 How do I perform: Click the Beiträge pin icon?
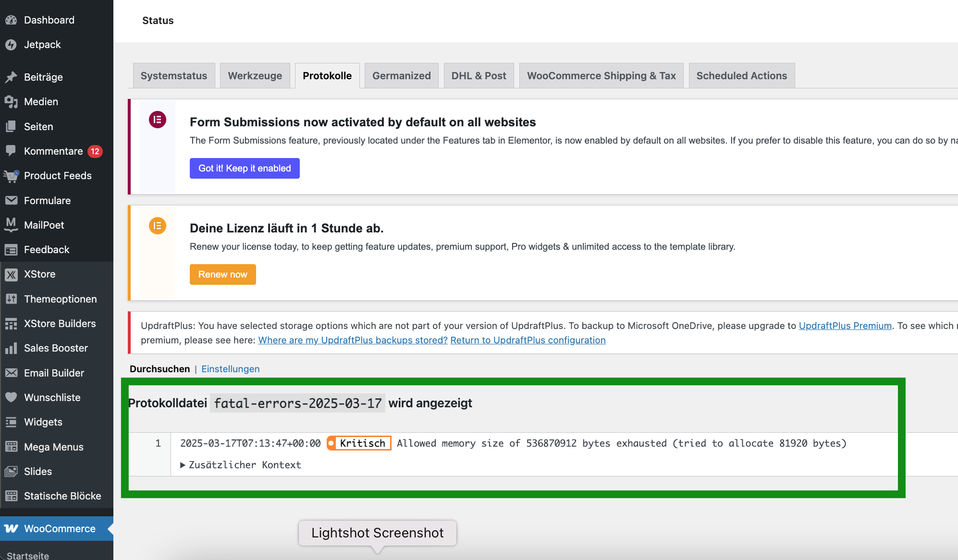click(11, 77)
